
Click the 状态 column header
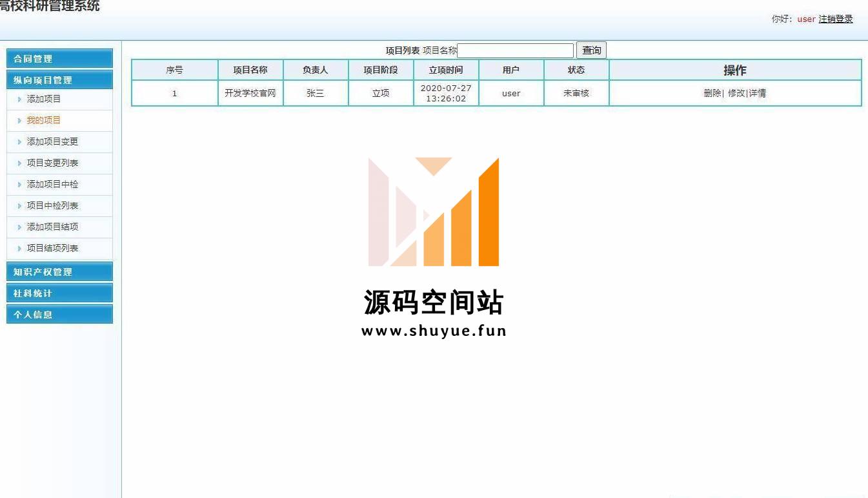click(576, 70)
